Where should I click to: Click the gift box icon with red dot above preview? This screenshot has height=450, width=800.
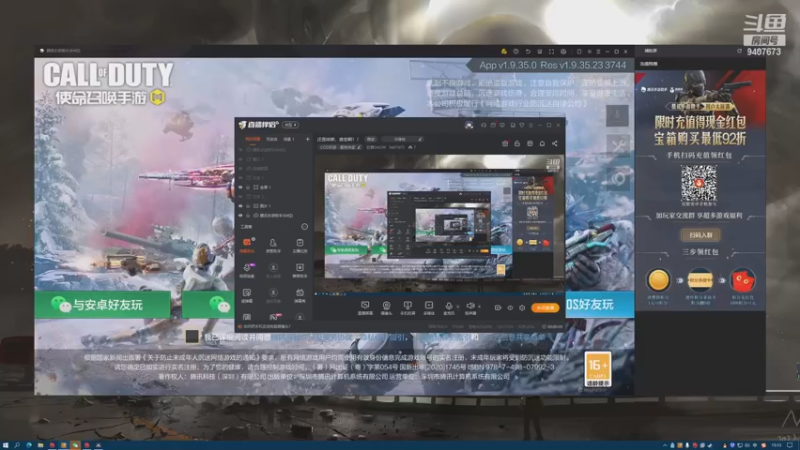coord(505,143)
